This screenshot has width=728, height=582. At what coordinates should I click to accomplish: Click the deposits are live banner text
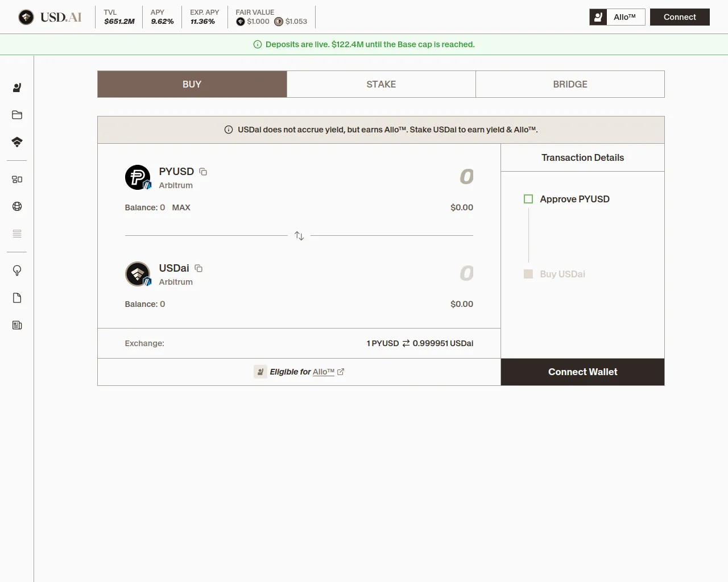click(370, 44)
